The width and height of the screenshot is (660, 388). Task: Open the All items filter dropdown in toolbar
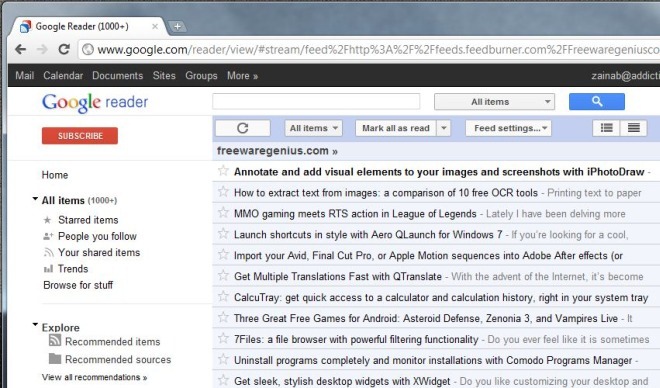coord(313,128)
